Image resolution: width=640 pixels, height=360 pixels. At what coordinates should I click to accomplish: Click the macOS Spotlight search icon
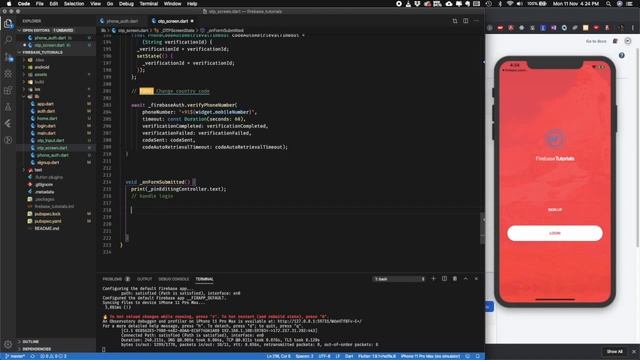coord(609,4)
